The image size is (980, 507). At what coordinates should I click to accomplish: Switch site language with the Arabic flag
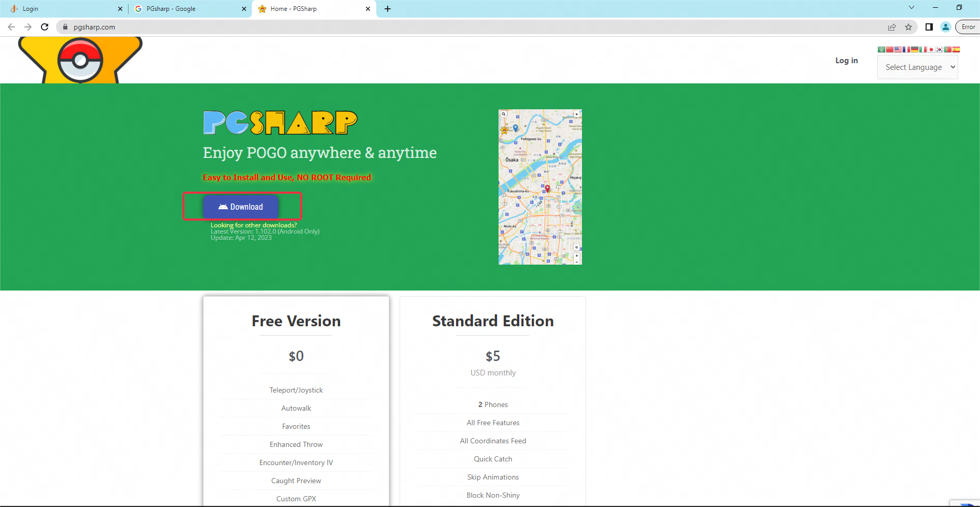click(882, 49)
